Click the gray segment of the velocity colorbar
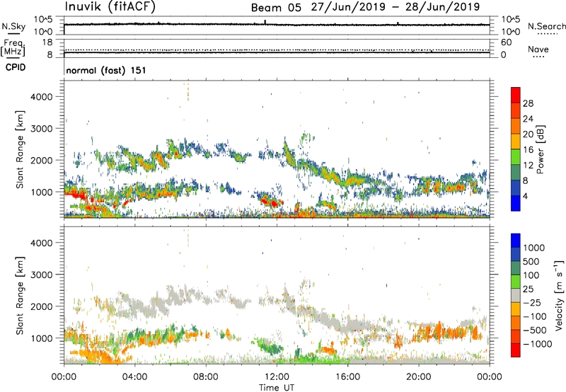This screenshot has width=566, height=392. pos(516,296)
